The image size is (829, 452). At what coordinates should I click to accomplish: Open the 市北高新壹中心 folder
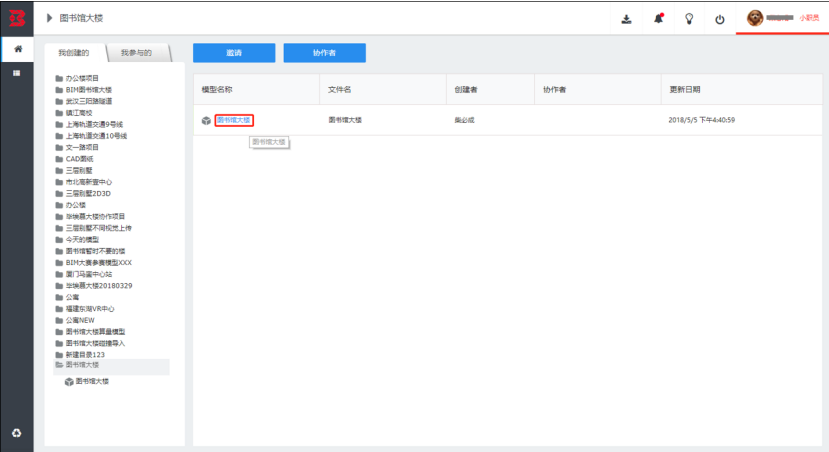point(89,182)
